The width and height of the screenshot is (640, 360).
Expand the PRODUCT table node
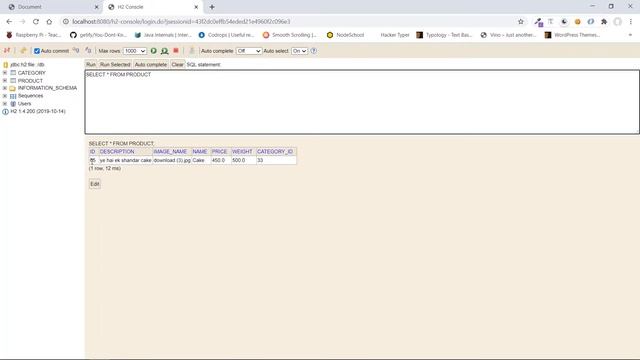coord(5,80)
